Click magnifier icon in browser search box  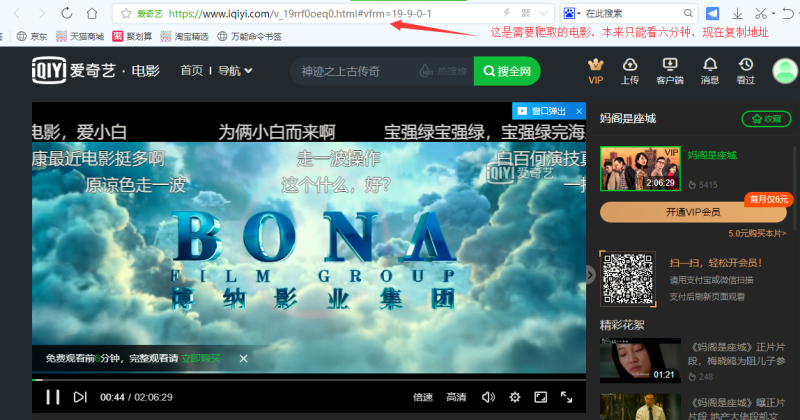click(x=688, y=13)
